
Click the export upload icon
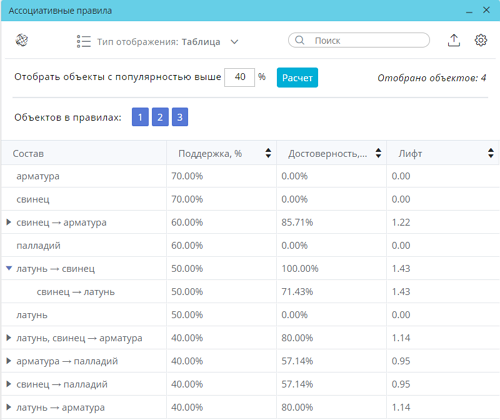[454, 40]
